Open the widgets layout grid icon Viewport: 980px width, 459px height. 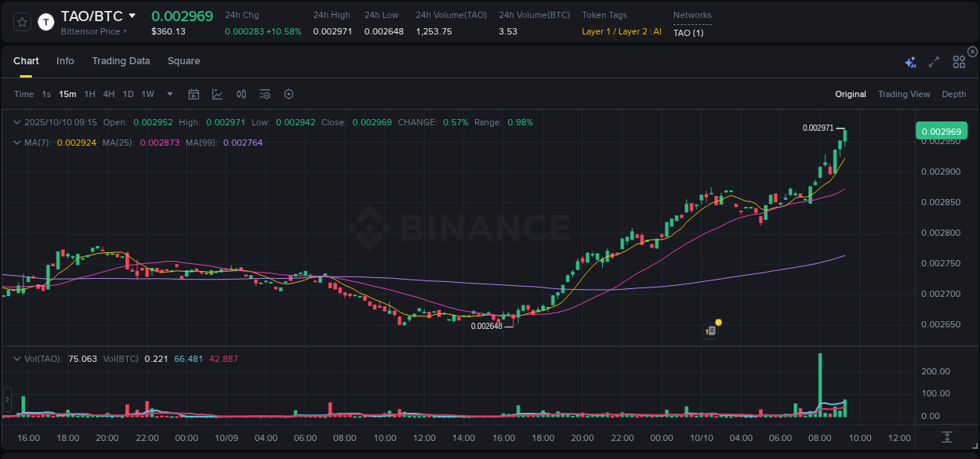point(958,62)
